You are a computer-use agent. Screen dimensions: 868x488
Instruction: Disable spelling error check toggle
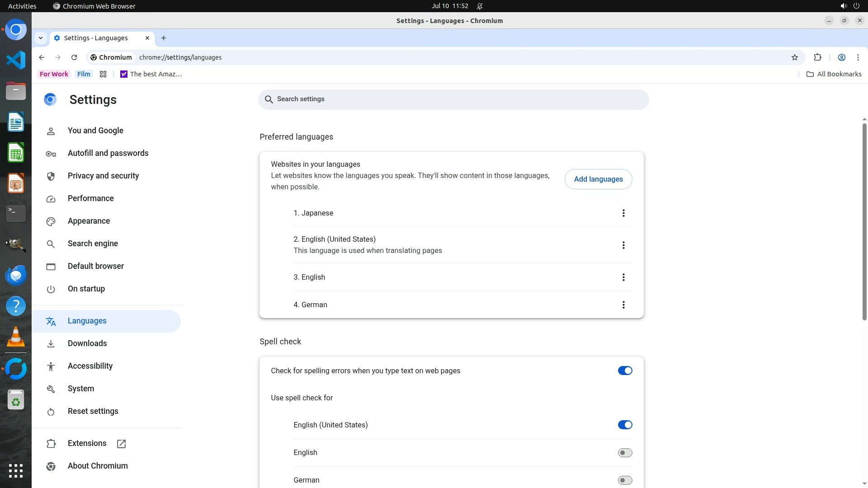point(625,371)
